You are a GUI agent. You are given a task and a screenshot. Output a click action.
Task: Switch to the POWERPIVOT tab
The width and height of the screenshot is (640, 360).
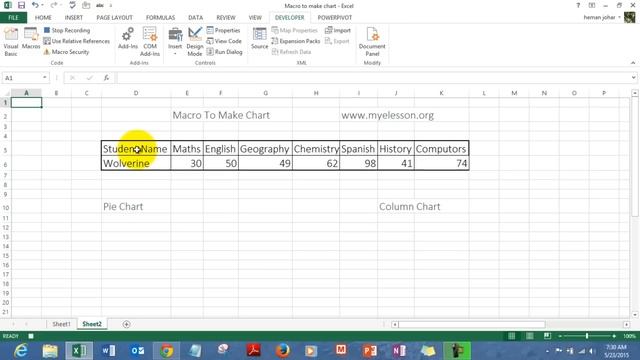(335, 18)
